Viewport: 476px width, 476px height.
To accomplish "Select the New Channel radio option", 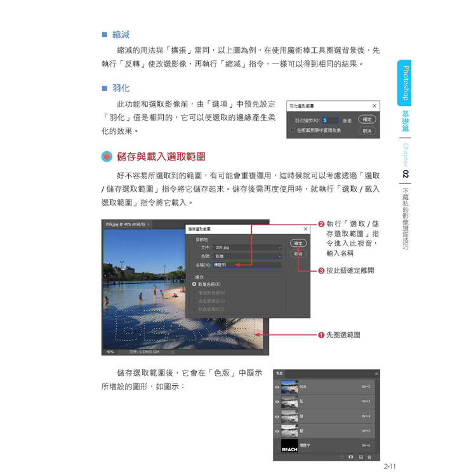I will coord(194,284).
